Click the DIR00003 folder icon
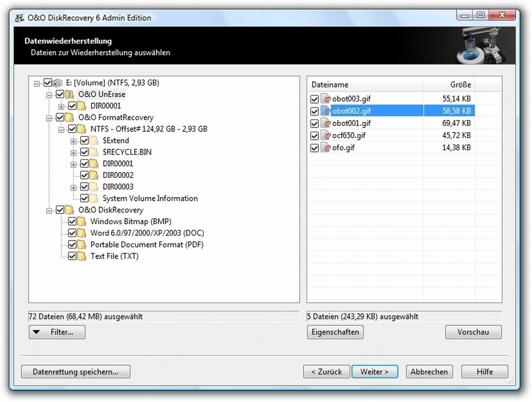The width and height of the screenshot is (532, 402). [94, 187]
